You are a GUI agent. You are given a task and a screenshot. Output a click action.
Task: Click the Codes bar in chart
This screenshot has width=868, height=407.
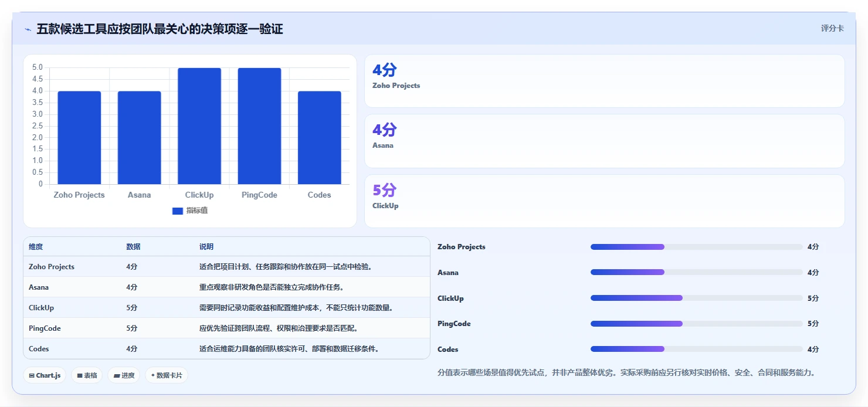(x=319, y=138)
